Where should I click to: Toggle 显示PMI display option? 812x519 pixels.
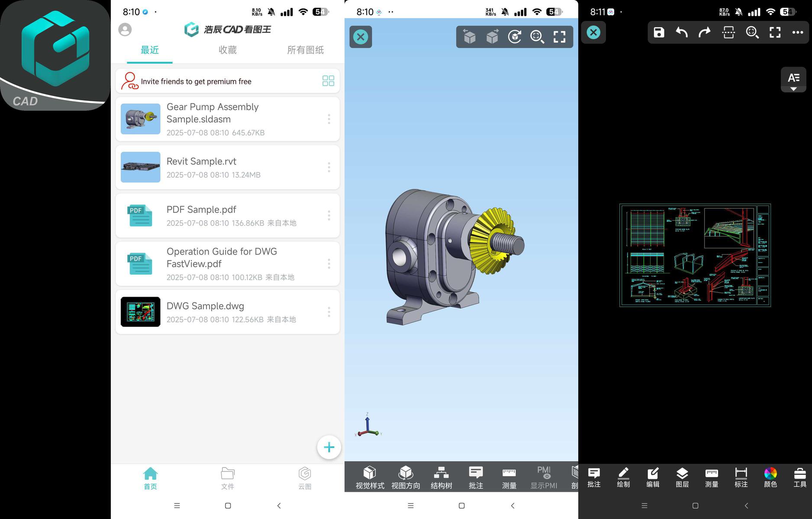click(x=544, y=477)
